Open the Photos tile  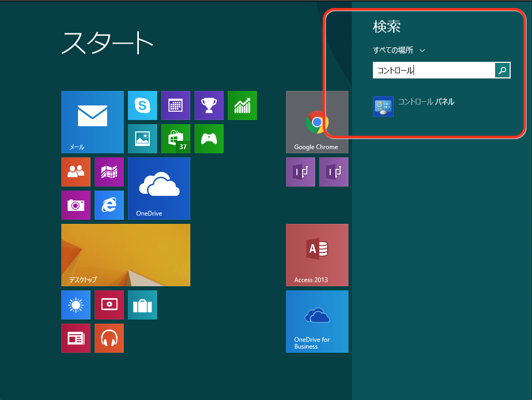click(142, 139)
